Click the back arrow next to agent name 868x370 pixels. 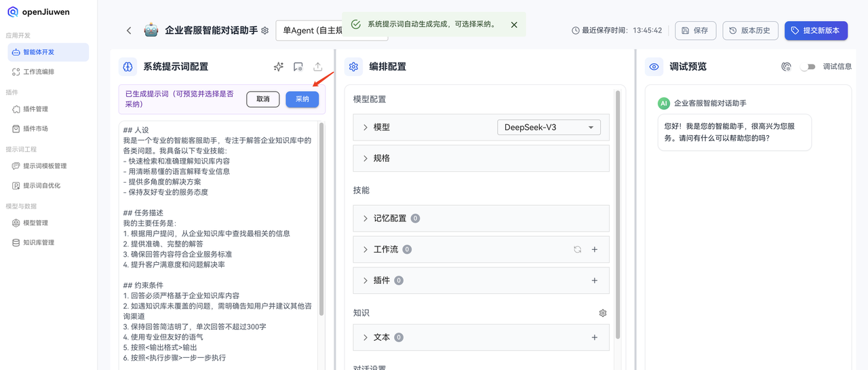(x=129, y=31)
